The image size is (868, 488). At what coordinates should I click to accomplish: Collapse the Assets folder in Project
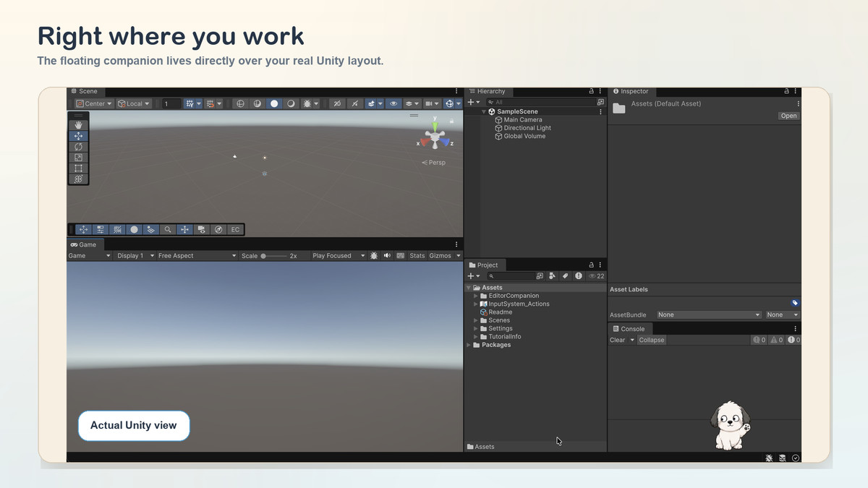(x=469, y=288)
